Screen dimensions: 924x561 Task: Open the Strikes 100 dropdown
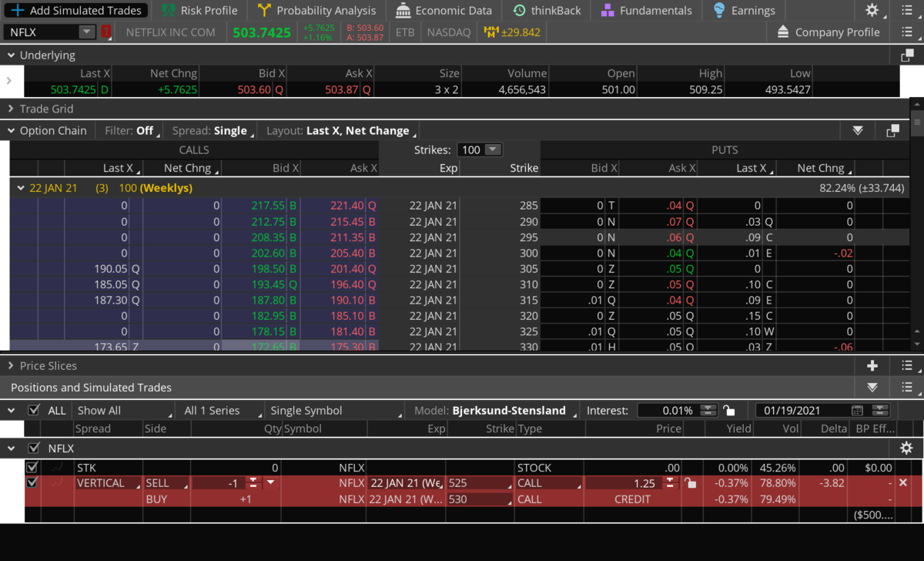[x=480, y=150]
